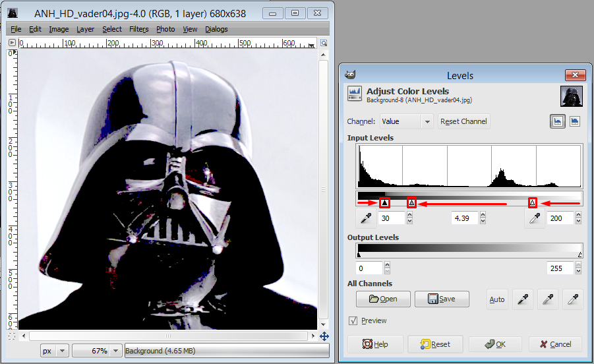Click the image window title icon

pos(12,13)
